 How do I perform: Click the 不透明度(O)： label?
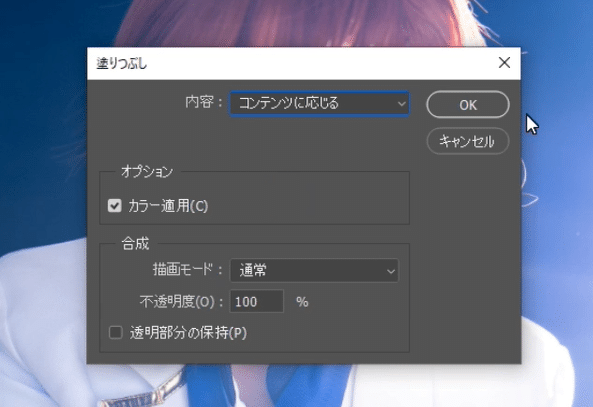[x=182, y=302]
